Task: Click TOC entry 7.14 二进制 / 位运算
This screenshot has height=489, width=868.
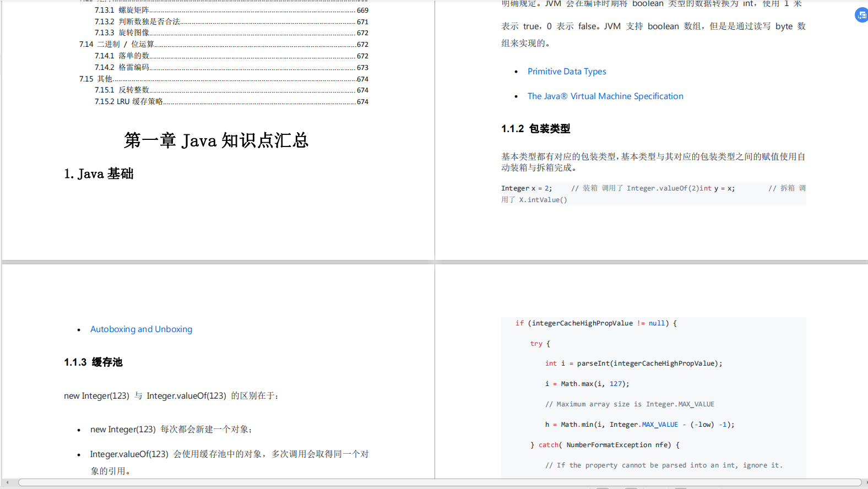Action: point(224,44)
